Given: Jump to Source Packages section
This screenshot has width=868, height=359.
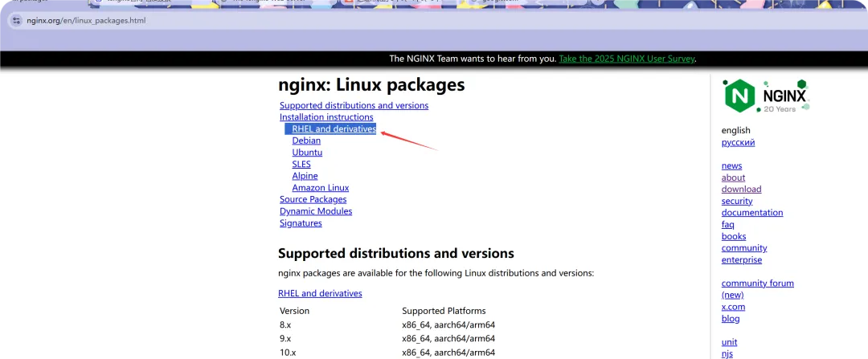Looking at the screenshot, I should (x=313, y=199).
